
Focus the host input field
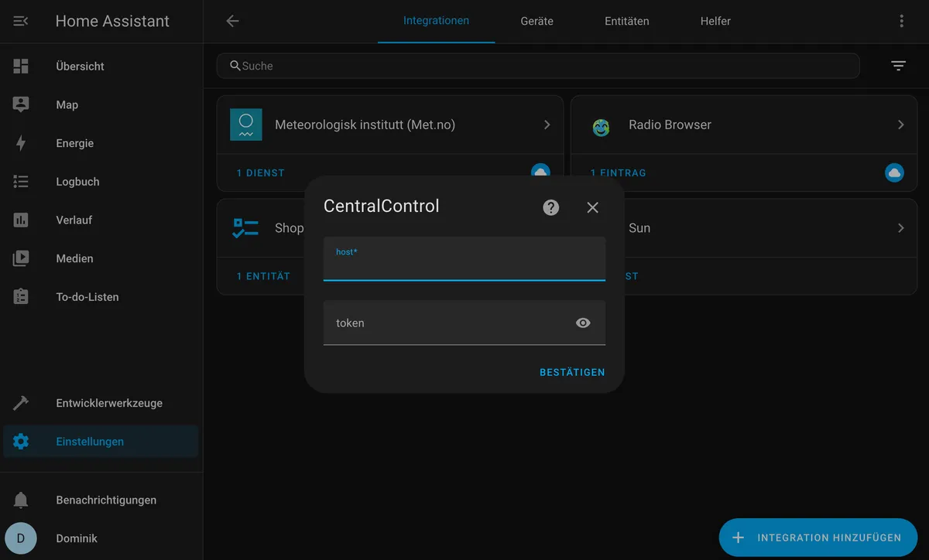click(x=464, y=258)
